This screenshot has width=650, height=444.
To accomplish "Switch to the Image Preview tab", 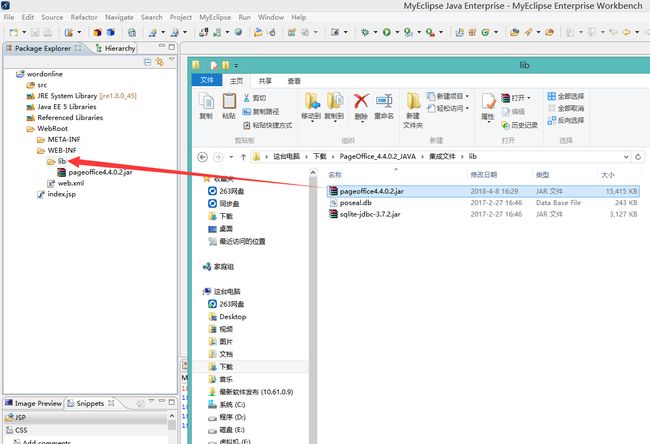I will (x=34, y=403).
